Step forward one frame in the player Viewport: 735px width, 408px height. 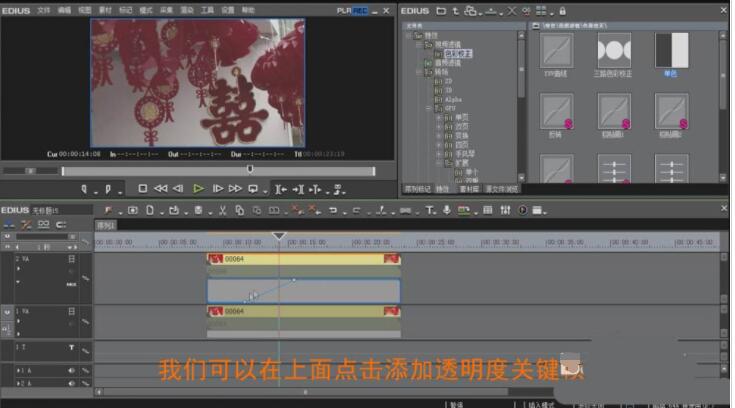pos(218,189)
